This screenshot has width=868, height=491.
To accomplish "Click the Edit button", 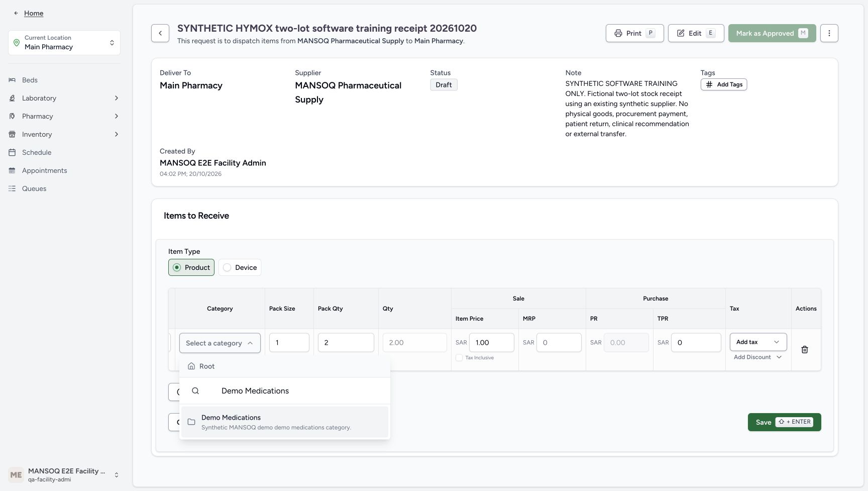I will pyautogui.click(x=696, y=33).
